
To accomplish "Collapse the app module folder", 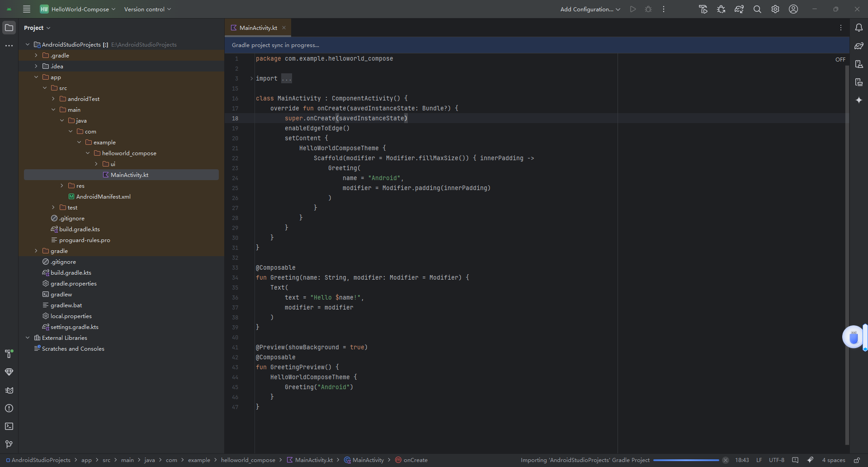I will click(x=36, y=77).
